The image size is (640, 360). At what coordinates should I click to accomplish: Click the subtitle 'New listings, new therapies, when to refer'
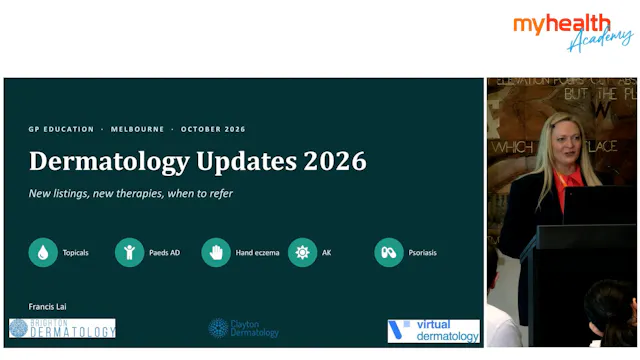pos(131,193)
